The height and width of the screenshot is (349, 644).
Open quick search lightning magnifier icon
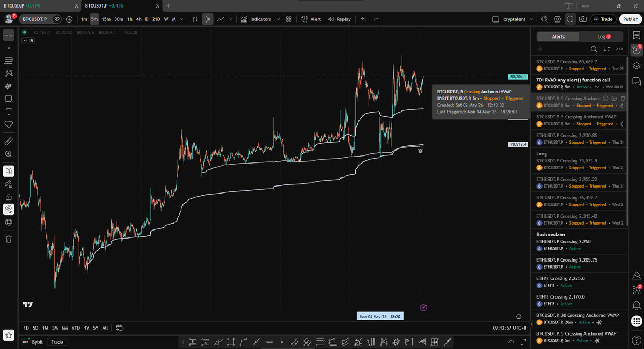coord(545,19)
